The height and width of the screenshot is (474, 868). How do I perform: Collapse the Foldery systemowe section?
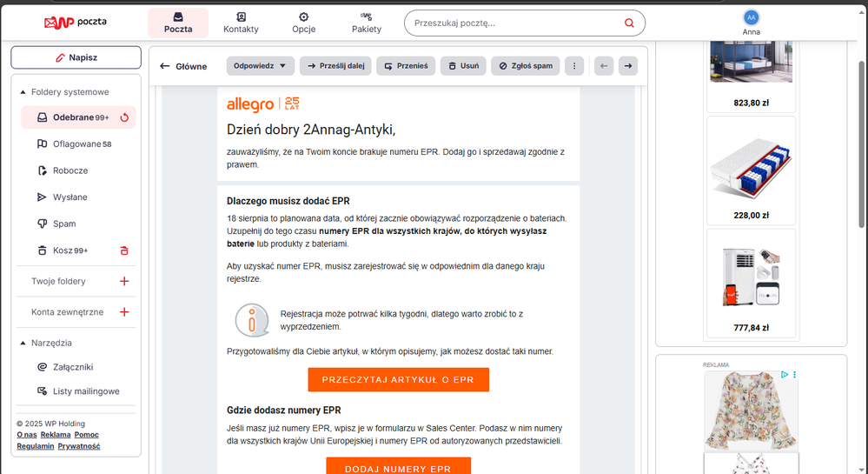point(23,92)
